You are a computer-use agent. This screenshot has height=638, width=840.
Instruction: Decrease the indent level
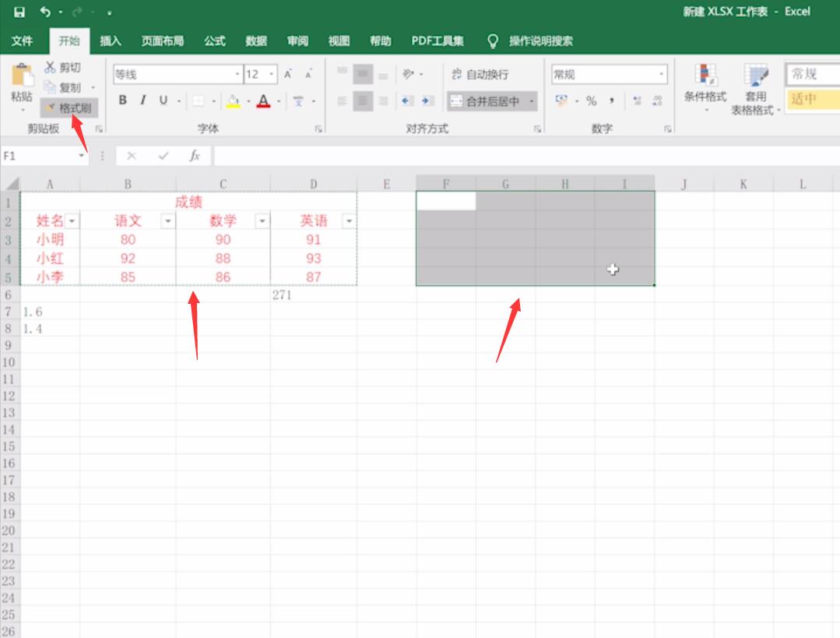click(407, 100)
